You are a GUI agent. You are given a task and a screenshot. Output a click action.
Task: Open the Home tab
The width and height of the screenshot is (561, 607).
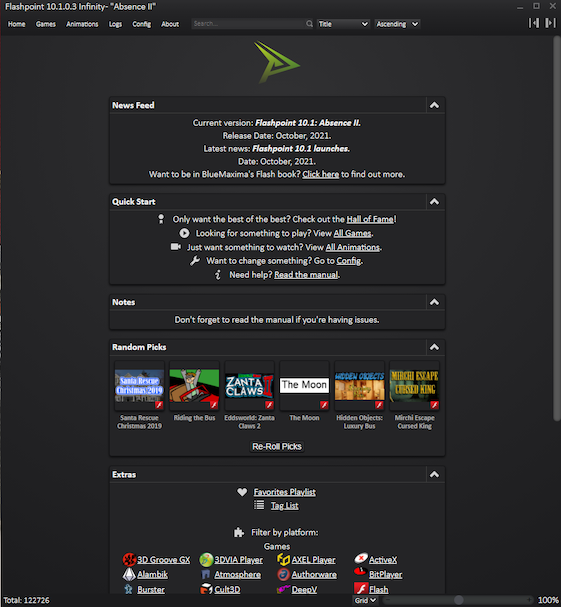pyautogui.click(x=16, y=24)
